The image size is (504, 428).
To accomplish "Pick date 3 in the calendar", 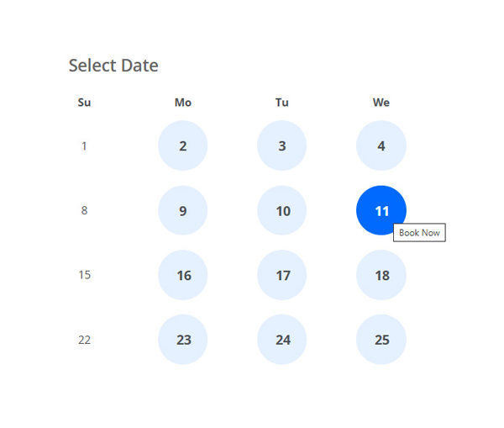I will (282, 145).
